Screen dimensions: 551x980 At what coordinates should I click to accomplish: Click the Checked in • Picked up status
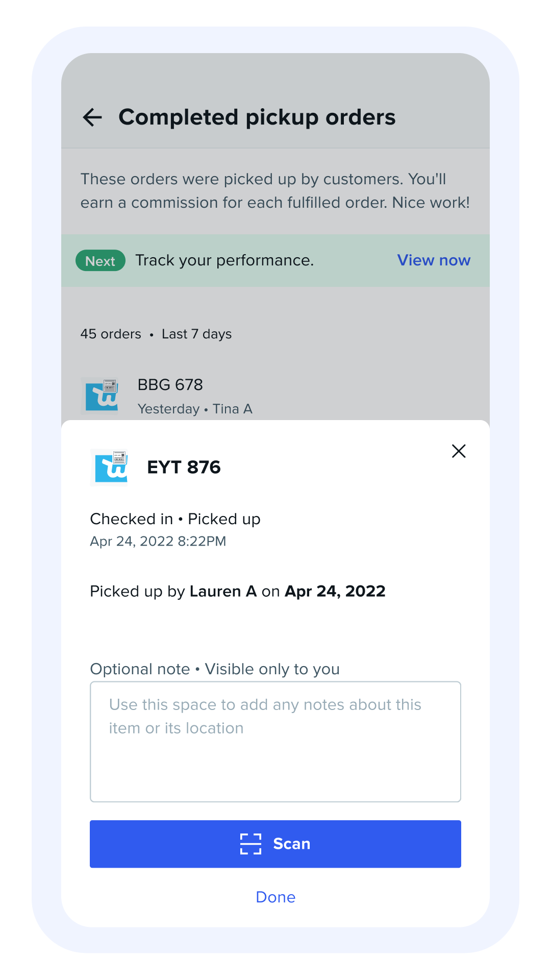pos(175,519)
